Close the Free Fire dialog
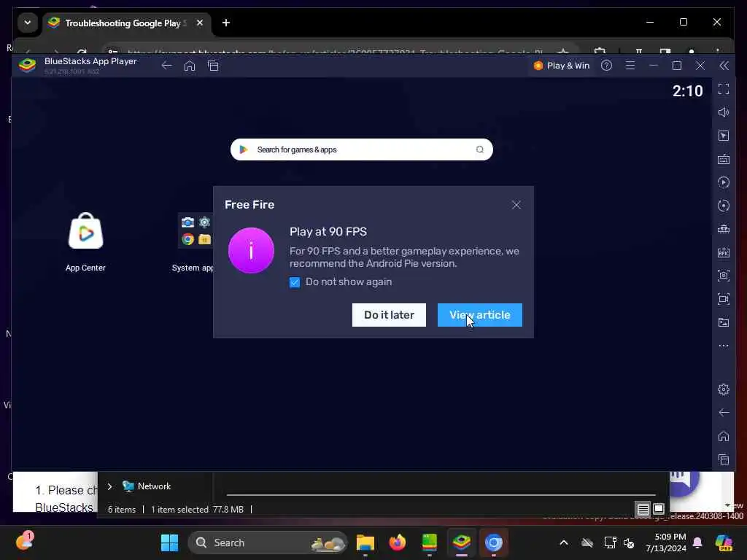 [x=516, y=205]
